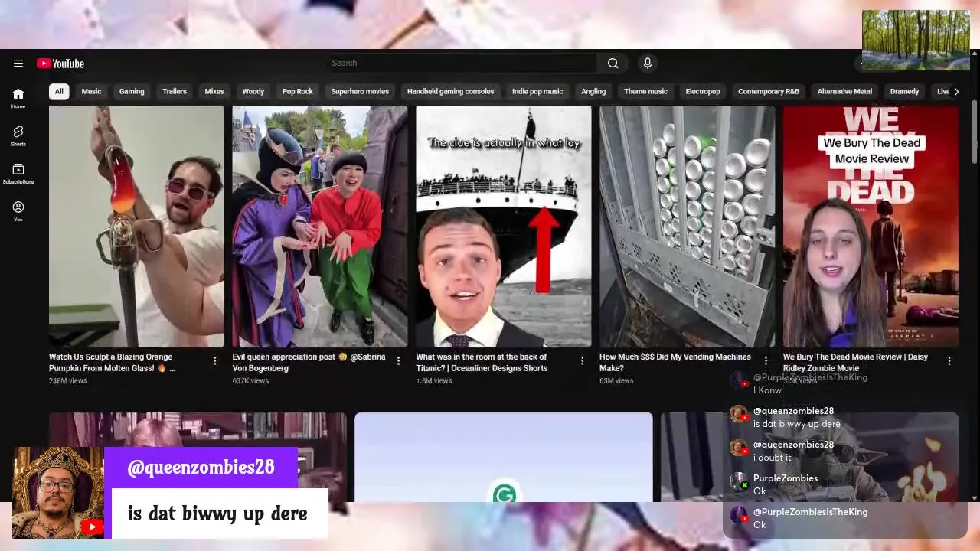Image resolution: width=980 pixels, height=551 pixels.
Task: Open Shorts in sidebar
Action: [x=18, y=135]
